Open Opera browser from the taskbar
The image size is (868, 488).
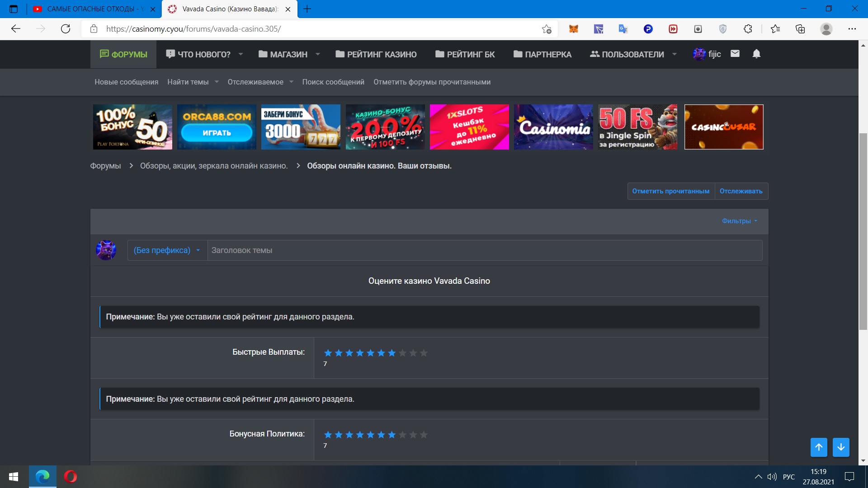pos(71,477)
